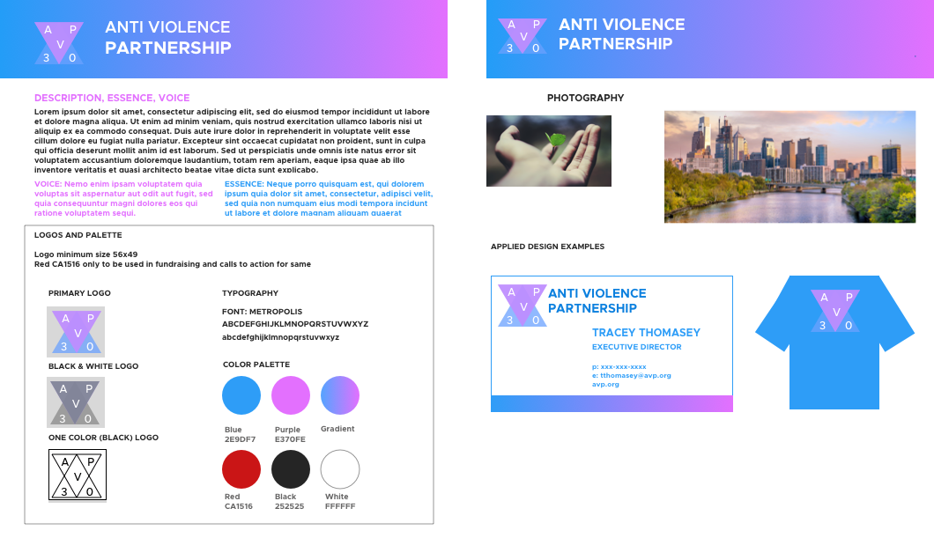Click the AVP logo in left page header

click(x=59, y=43)
